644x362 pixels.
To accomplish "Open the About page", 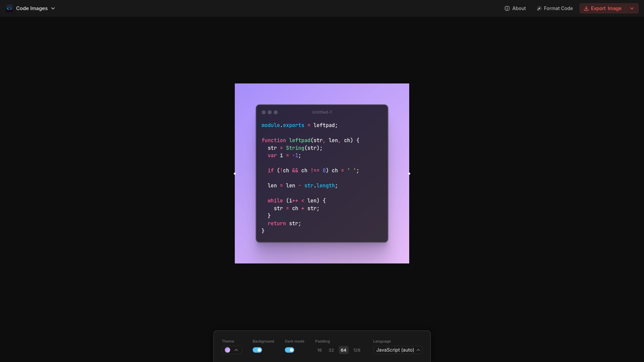I will tap(515, 8).
